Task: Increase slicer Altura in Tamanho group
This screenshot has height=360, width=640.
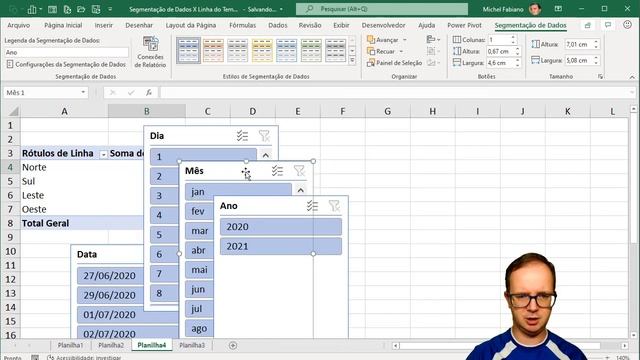Action: coord(596,42)
